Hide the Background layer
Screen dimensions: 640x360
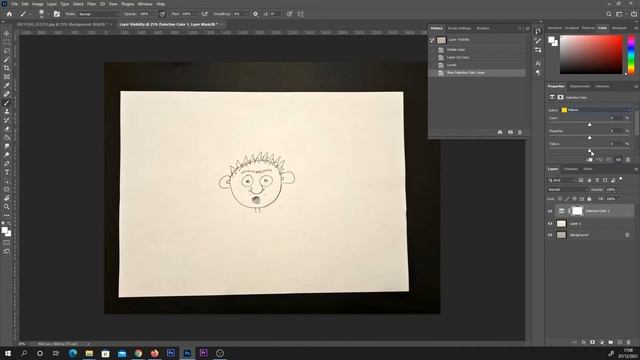pos(550,235)
